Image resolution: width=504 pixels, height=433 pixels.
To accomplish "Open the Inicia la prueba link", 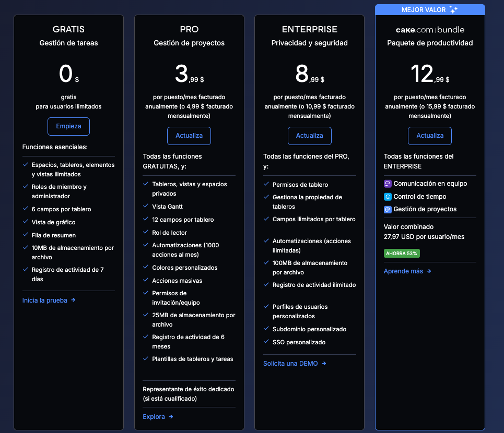I will click(45, 300).
